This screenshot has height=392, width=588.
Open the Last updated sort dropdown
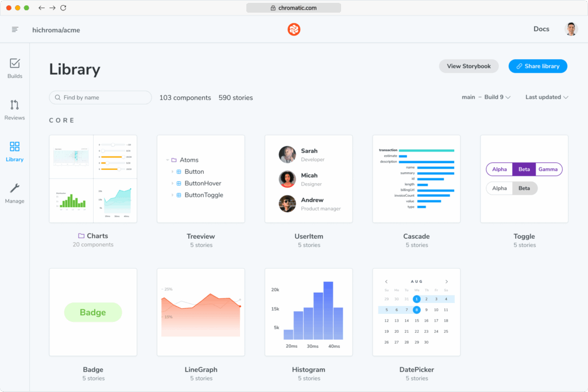(547, 97)
